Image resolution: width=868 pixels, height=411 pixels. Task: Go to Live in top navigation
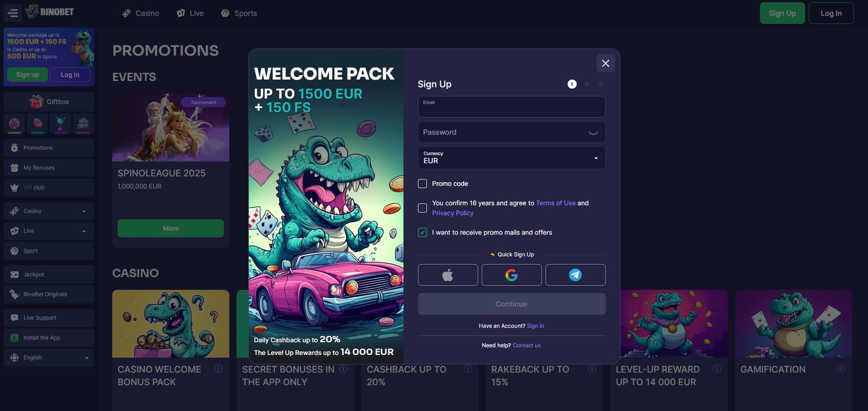(190, 13)
